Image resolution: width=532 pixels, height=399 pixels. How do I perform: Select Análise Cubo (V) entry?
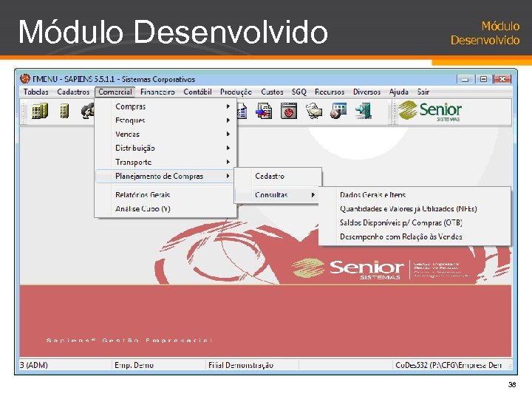tap(166, 209)
